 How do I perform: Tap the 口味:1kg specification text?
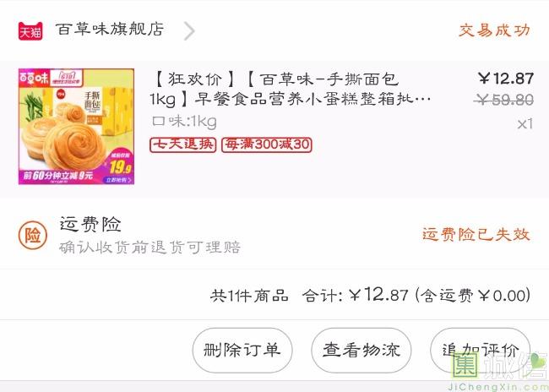184,122
